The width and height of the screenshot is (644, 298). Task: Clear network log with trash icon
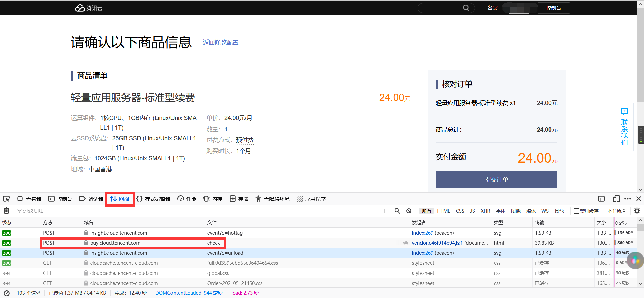point(6,211)
